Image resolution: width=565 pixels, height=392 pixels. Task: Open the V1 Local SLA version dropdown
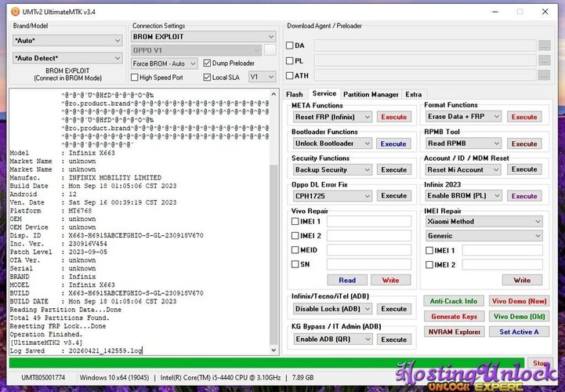point(263,77)
